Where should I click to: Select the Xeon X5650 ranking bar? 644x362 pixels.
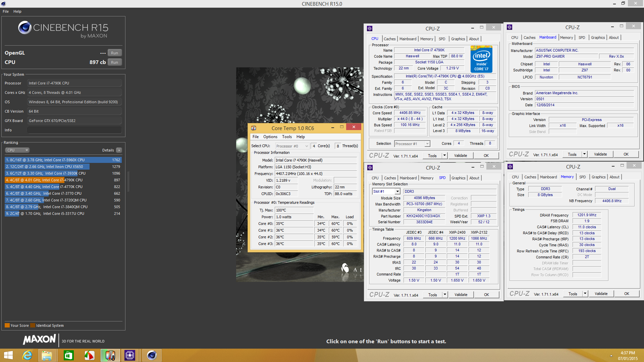click(x=63, y=167)
